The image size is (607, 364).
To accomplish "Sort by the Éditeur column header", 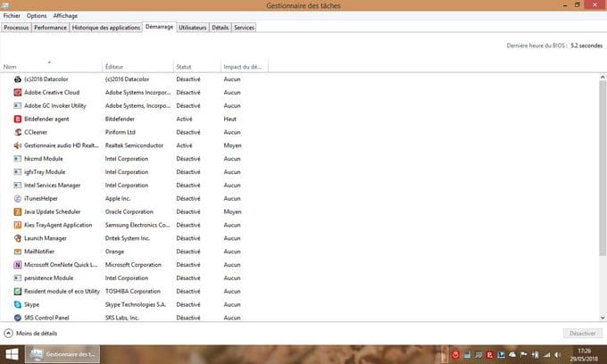I will click(137, 67).
